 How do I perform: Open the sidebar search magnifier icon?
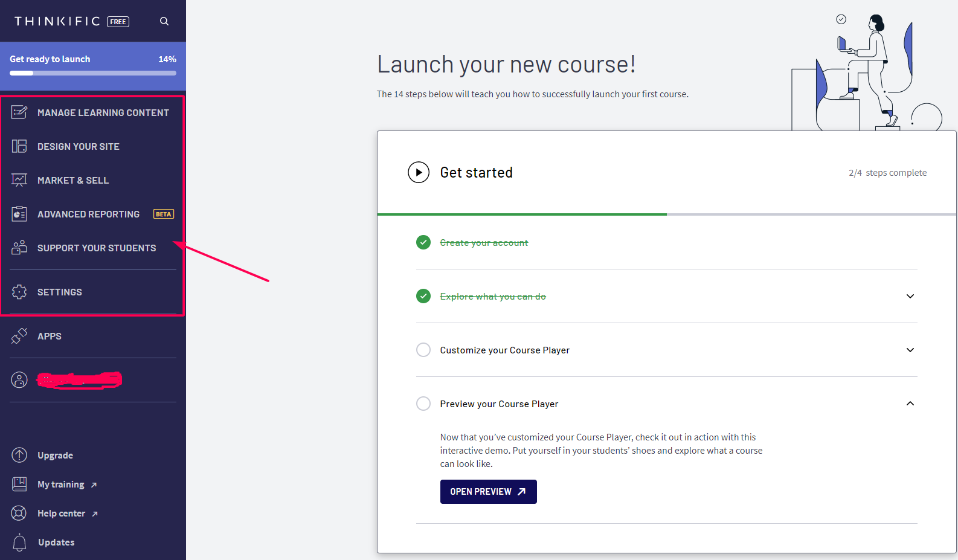(164, 21)
